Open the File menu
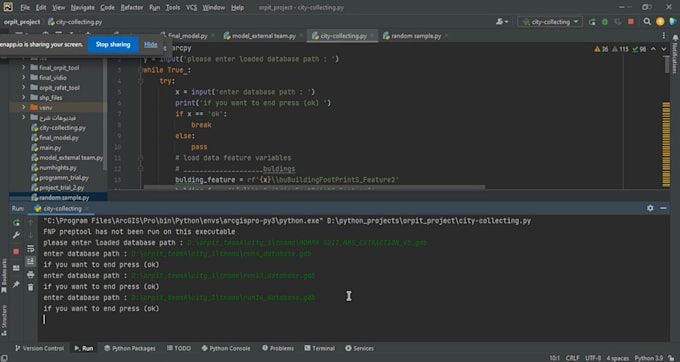 (x=25, y=8)
